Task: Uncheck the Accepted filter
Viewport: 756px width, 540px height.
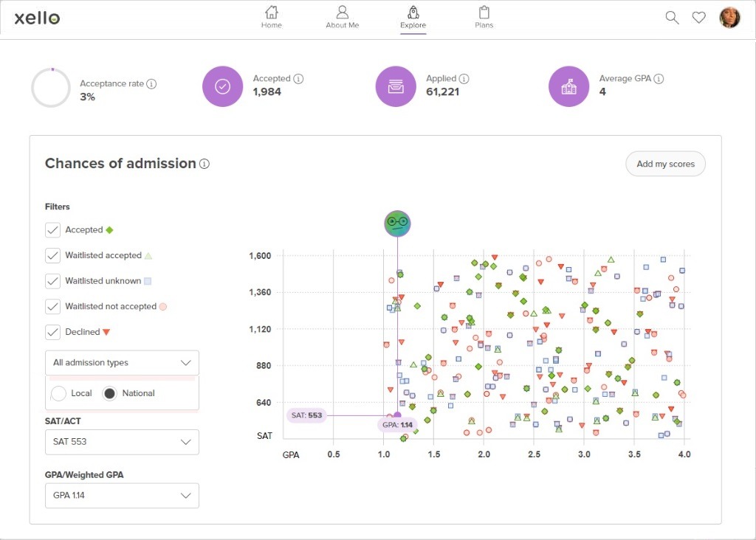Action: 52,229
